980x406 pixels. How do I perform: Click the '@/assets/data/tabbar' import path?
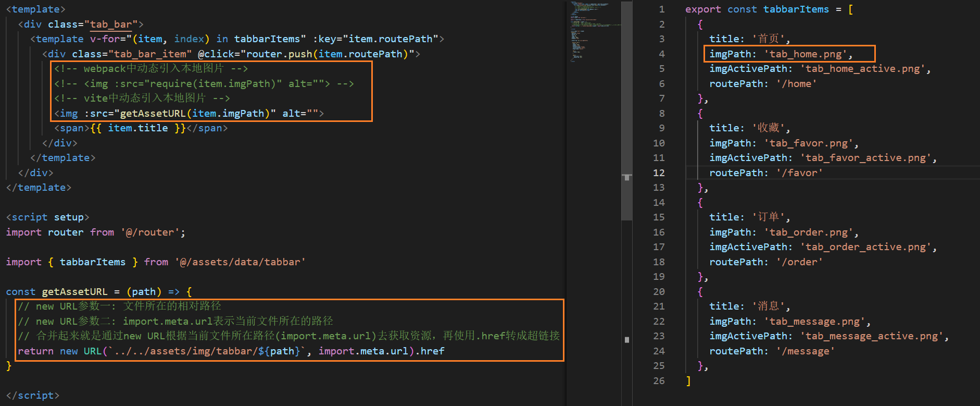tap(240, 262)
